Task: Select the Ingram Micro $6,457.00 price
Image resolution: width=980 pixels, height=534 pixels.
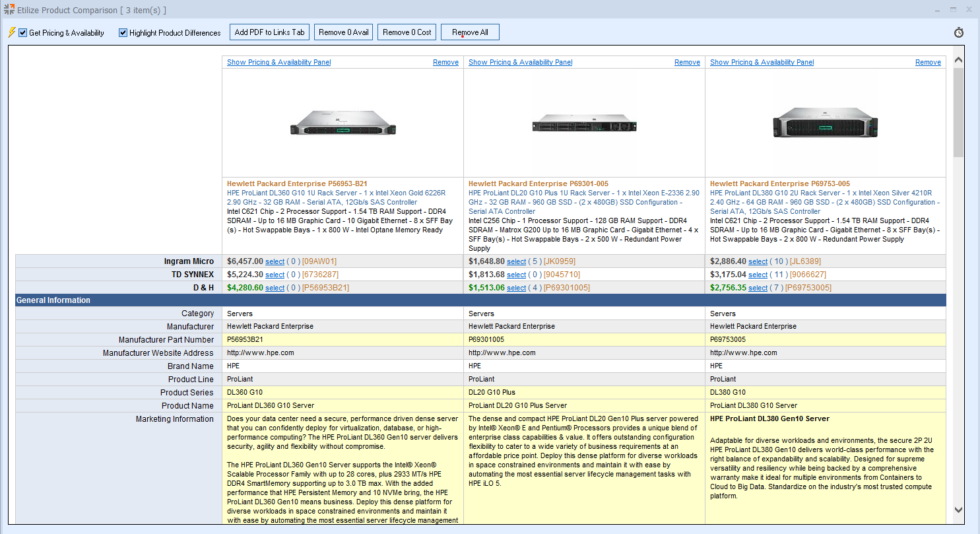Action: click(275, 261)
